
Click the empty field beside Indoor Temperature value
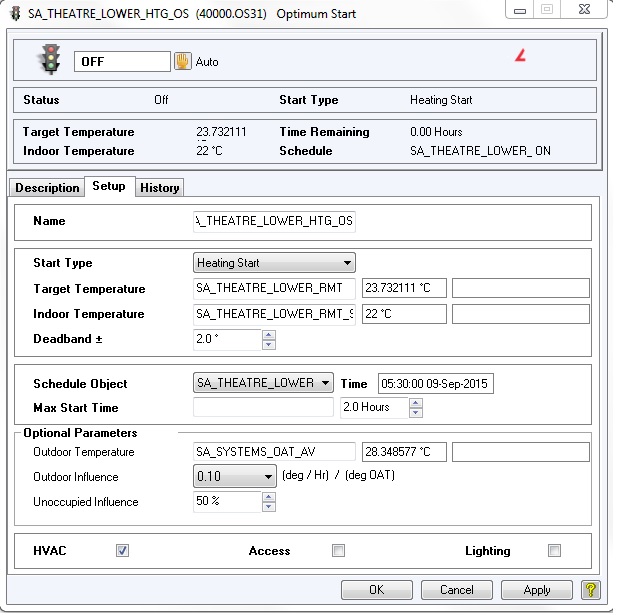pos(521,314)
